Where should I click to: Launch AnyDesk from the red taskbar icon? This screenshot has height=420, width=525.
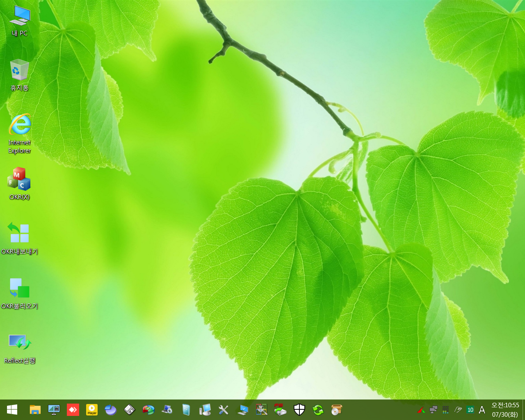73,410
